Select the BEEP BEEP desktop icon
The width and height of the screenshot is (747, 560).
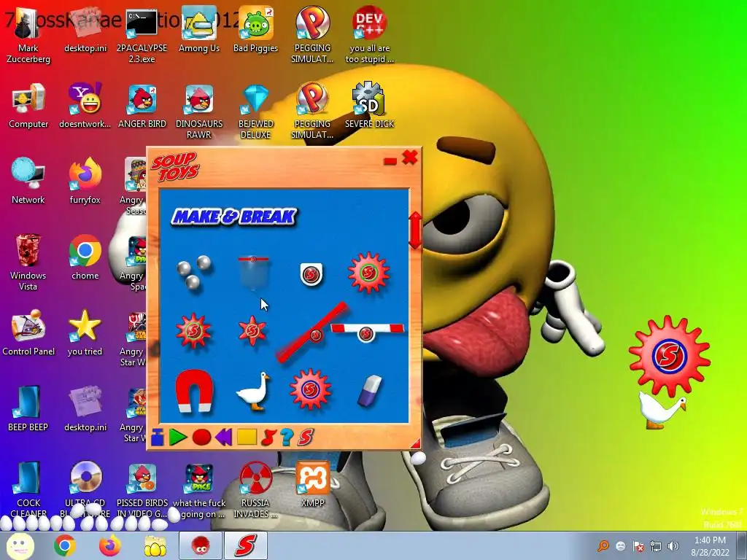[28, 408]
